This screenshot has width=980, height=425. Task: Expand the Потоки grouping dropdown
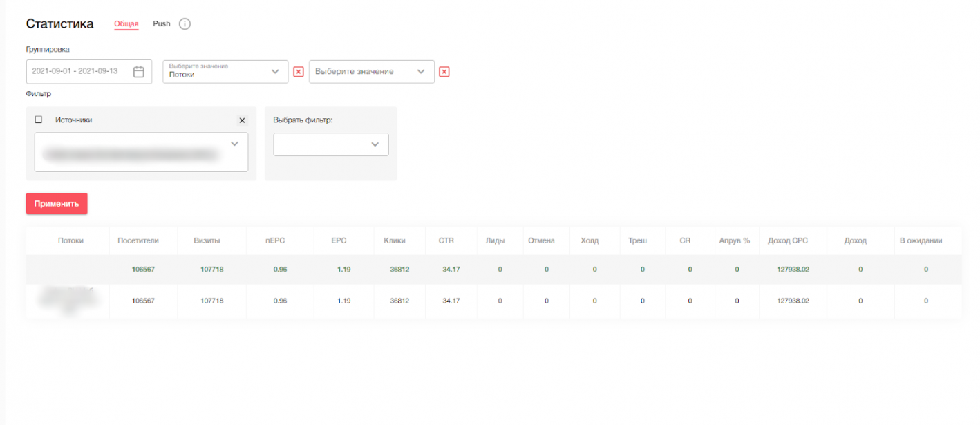[x=225, y=71]
